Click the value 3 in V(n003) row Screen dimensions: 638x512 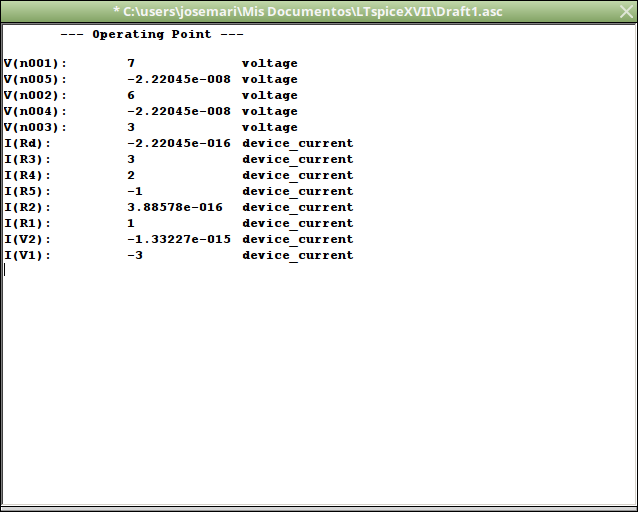coord(131,127)
